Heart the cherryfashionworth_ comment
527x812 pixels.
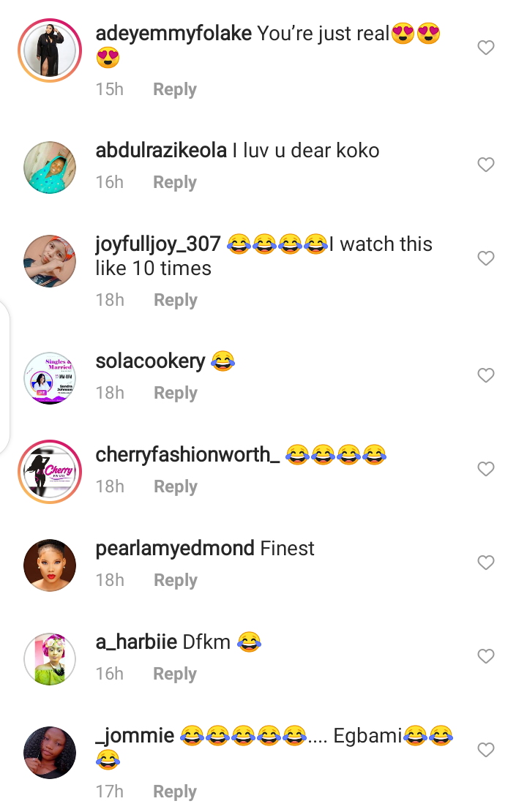click(486, 469)
